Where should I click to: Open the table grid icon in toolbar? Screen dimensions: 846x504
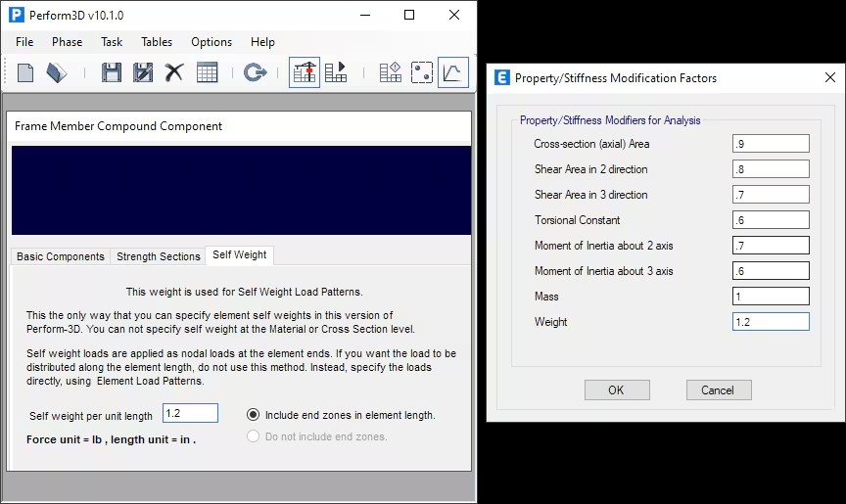point(207,72)
